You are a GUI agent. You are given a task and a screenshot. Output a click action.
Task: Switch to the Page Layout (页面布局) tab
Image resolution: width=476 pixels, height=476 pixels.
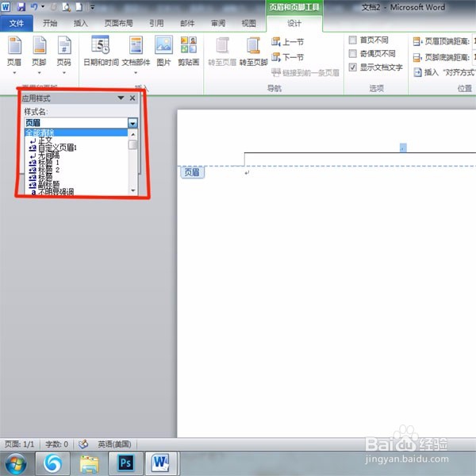[118, 23]
